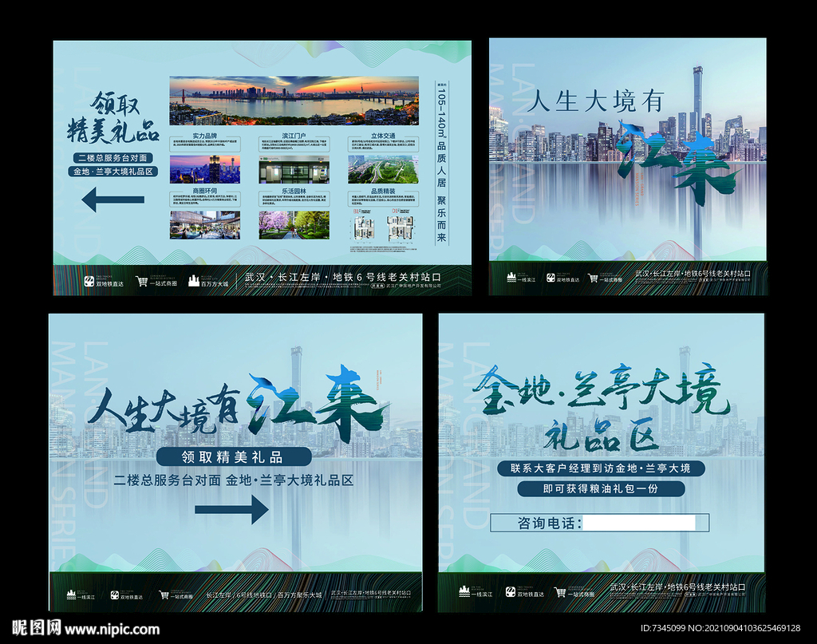Click 武汉·长江左岸·地铁6号线老关村站口 in the left-arrow gift poster footer
The width and height of the screenshot is (817, 644).
[343, 277]
